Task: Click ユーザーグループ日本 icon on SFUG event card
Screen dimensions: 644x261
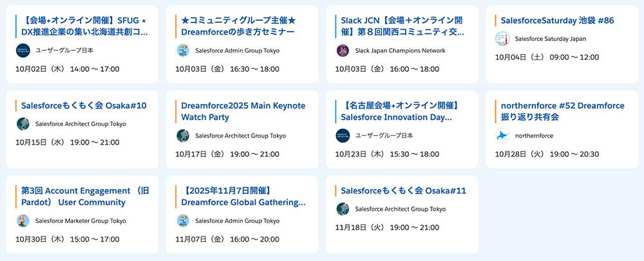Action: click(x=24, y=50)
